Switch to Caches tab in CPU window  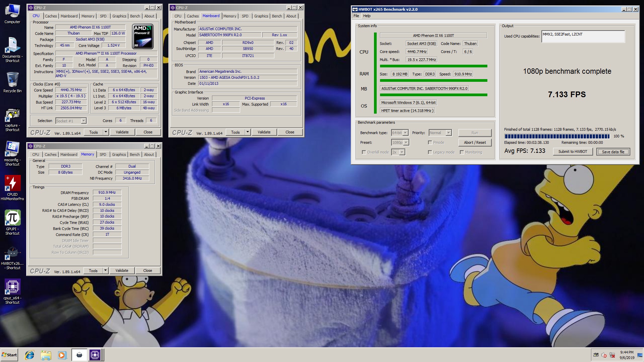[x=51, y=16]
